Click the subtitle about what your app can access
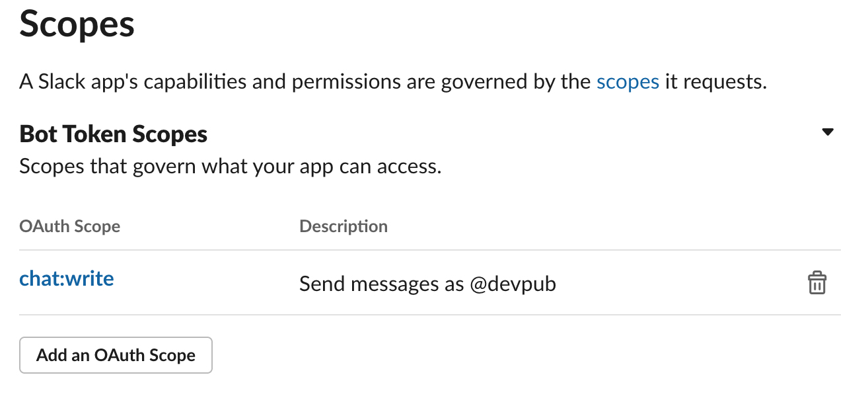The image size is (868, 414). coord(230,166)
